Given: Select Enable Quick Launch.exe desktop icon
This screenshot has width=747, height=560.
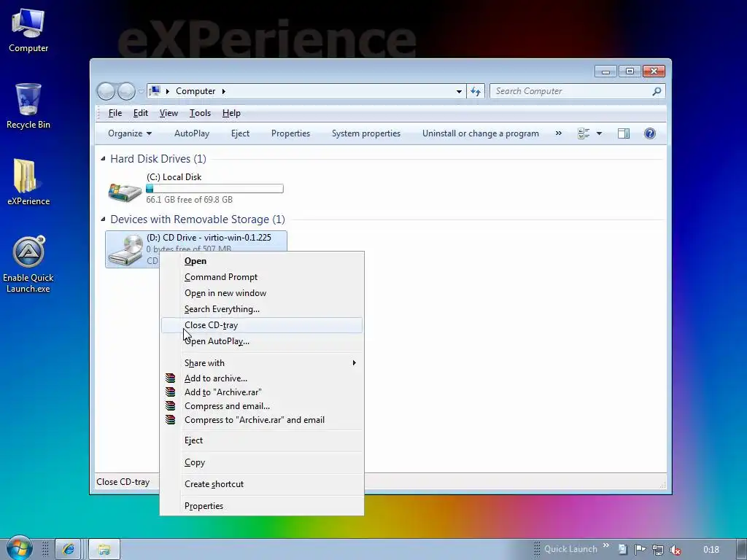Looking at the screenshot, I should click(x=28, y=264).
